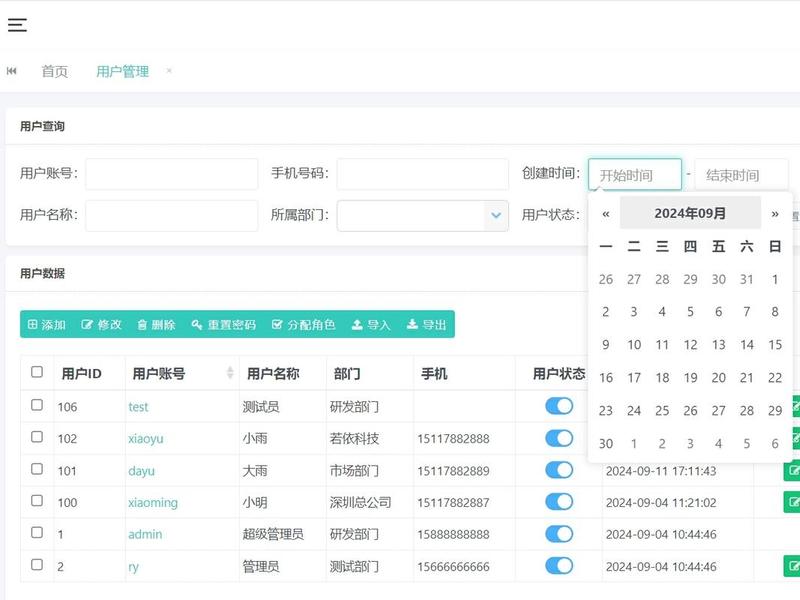This screenshot has height=600, width=800.
Task: Check the row checkbox for user 100
Action: (37, 501)
